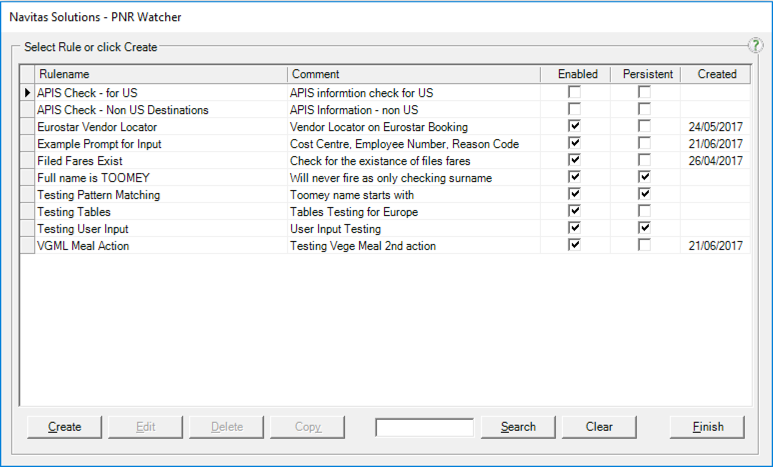Image resolution: width=773 pixels, height=467 pixels.
Task: Disable the Eurostar Vendor Locator Enabled checkbox
Action: 574,126
